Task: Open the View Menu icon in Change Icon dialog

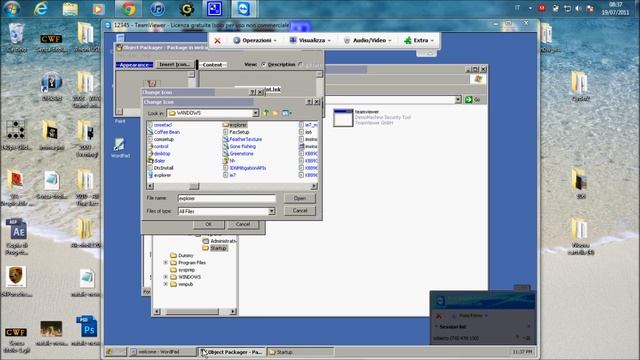Action: 287,113
